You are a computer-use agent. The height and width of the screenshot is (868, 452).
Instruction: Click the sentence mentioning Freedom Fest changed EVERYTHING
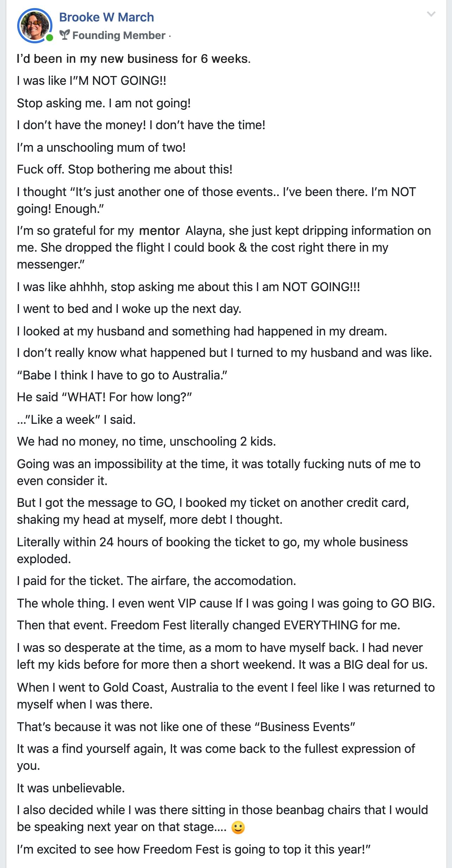209,625
